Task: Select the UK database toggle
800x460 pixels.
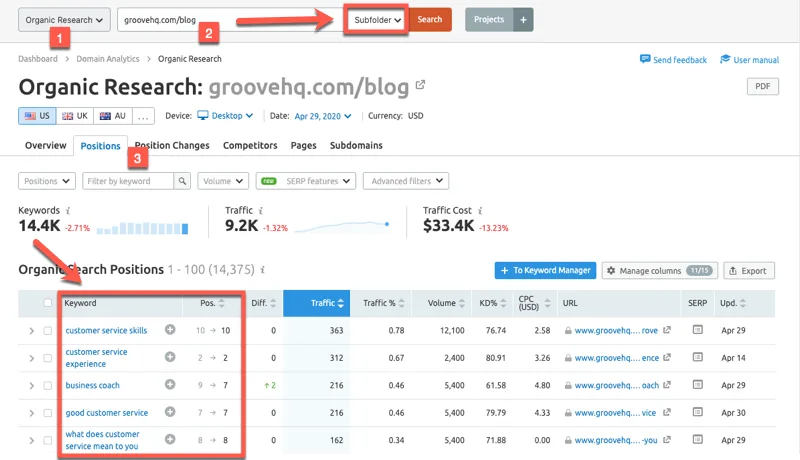Action: coord(75,116)
